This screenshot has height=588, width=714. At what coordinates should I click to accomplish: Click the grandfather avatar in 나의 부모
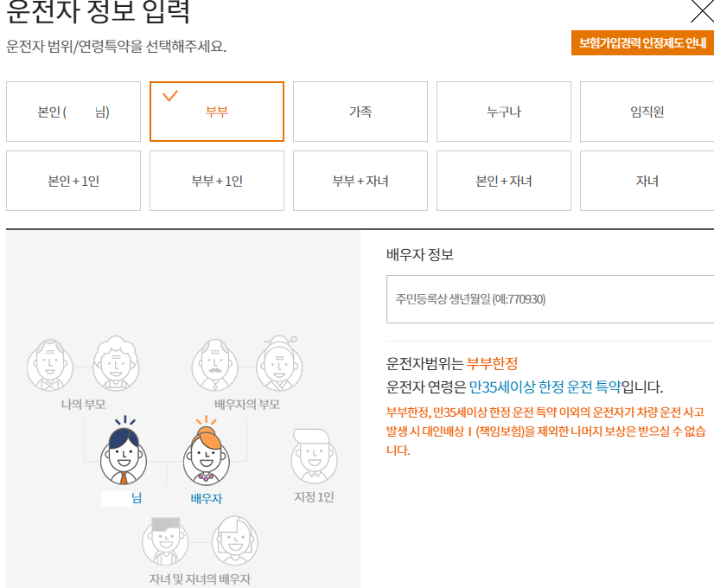point(50,363)
